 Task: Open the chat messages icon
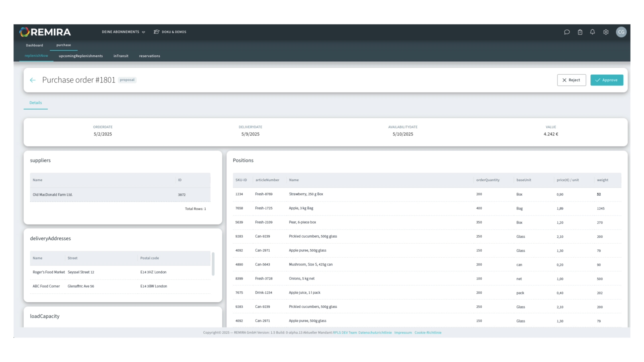point(567,32)
